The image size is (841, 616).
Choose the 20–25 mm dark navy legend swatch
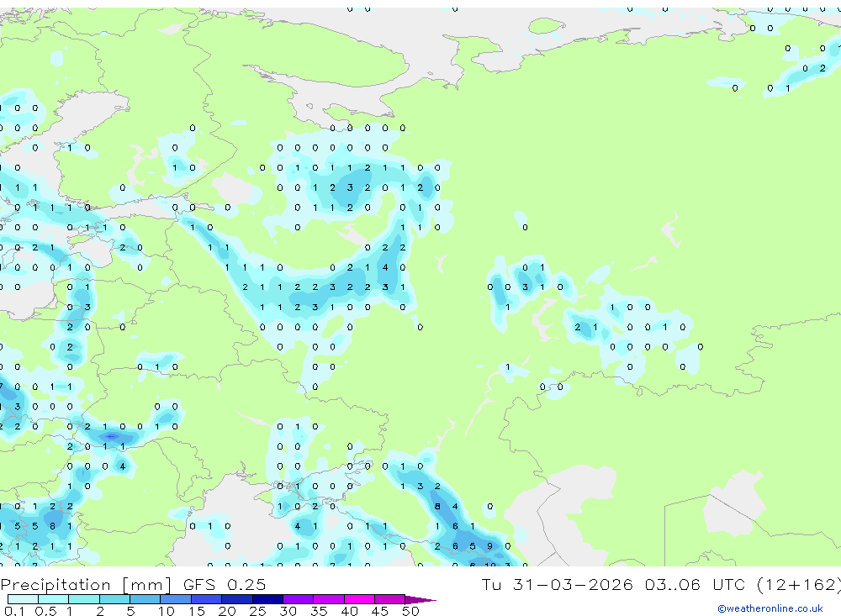pyautogui.click(x=236, y=599)
